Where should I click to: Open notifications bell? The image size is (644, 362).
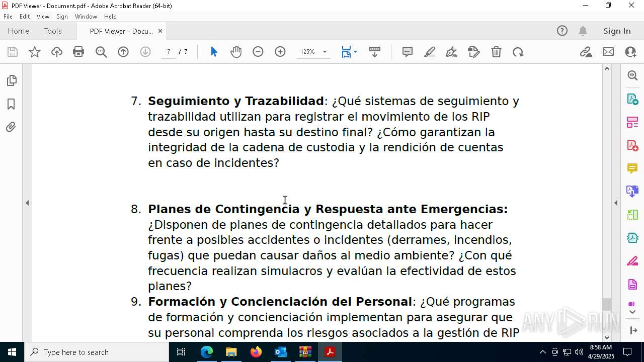tap(583, 31)
